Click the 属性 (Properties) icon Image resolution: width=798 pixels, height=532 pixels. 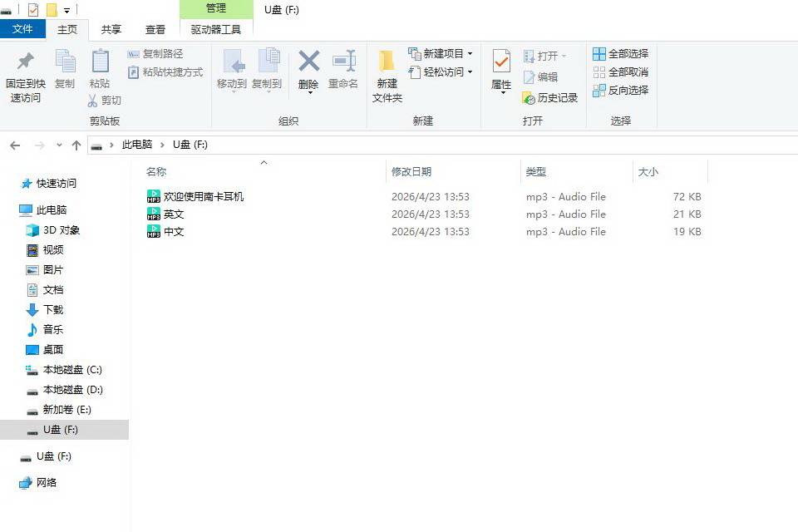[x=501, y=62]
